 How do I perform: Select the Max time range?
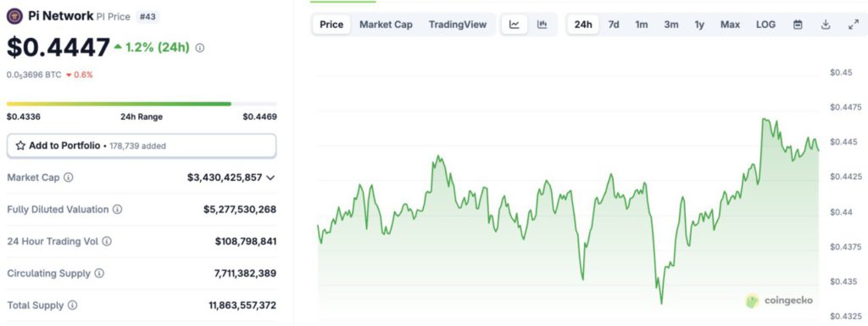[730, 25]
